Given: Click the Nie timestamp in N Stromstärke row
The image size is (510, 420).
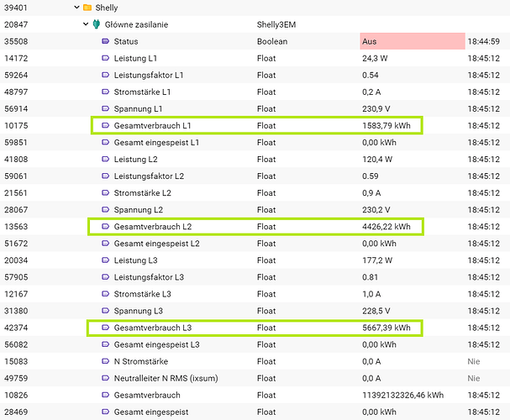Looking at the screenshot, I should [474, 361].
